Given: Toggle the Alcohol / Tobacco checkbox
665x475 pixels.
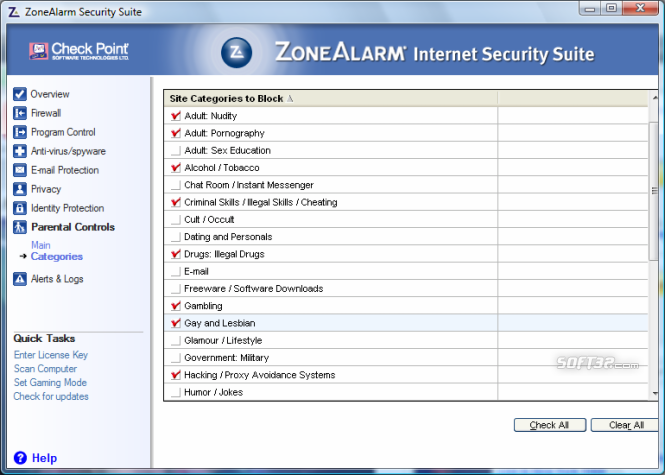Looking at the screenshot, I should click(x=175, y=168).
